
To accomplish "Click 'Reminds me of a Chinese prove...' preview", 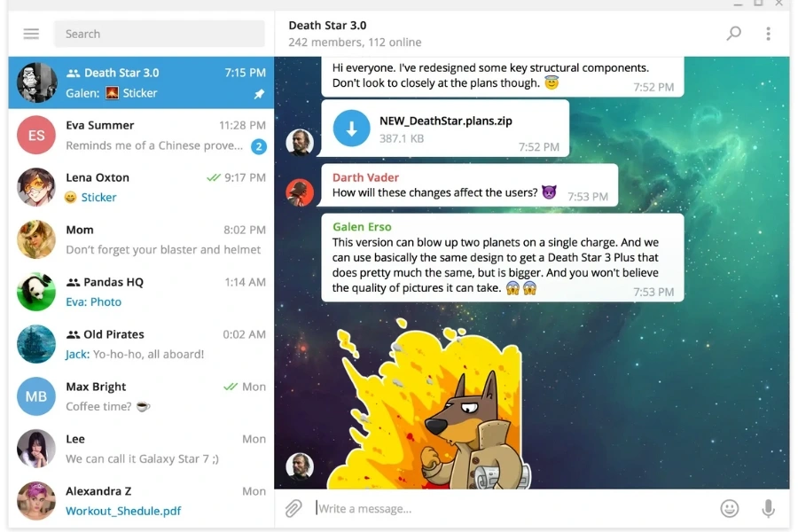I will pyautogui.click(x=154, y=145).
